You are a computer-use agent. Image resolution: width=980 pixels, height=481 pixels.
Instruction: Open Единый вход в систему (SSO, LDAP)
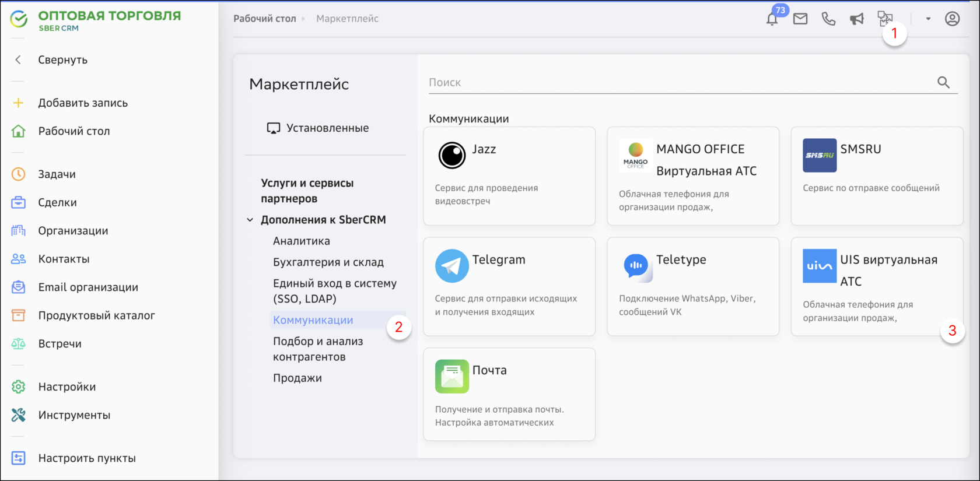pos(335,291)
